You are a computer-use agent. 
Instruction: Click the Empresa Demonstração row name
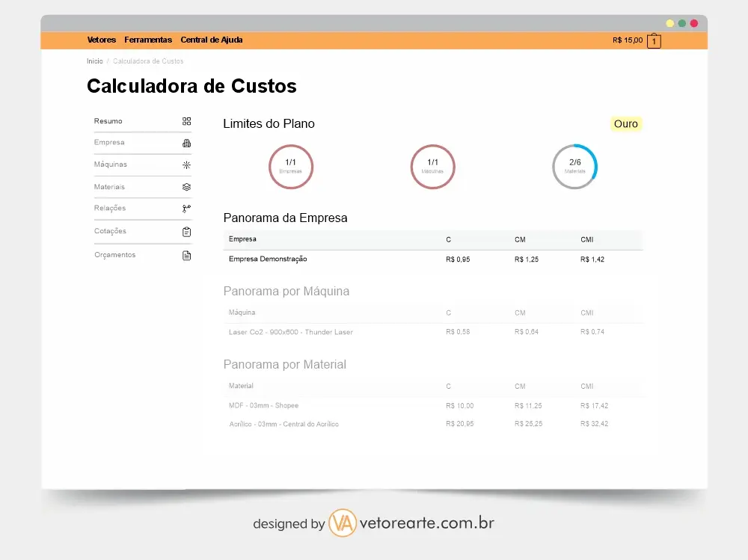point(268,259)
